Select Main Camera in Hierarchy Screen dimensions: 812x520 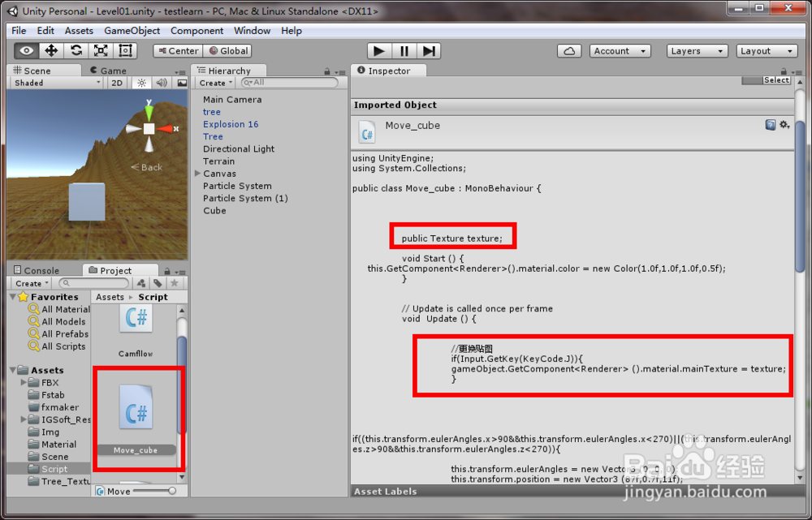[232, 99]
